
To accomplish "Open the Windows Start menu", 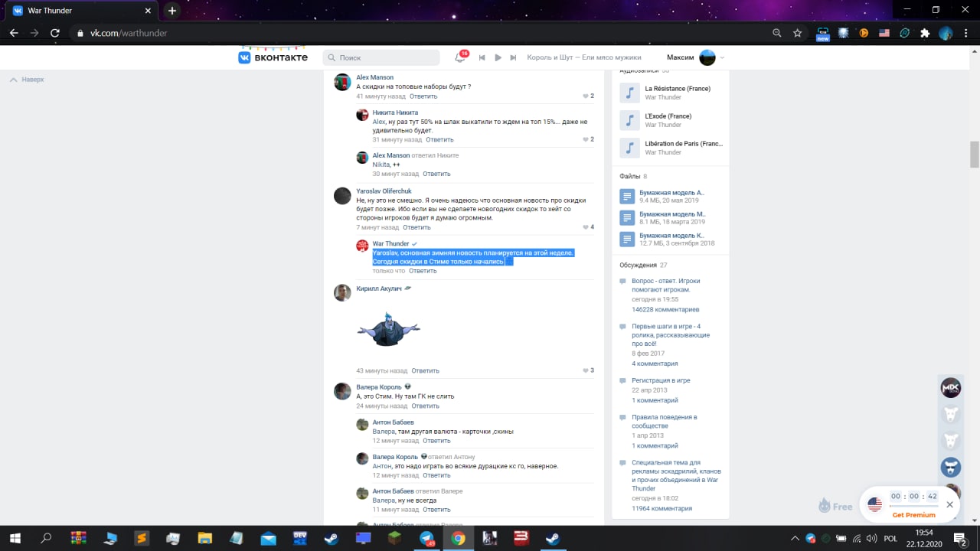I will click(x=15, y=538).
